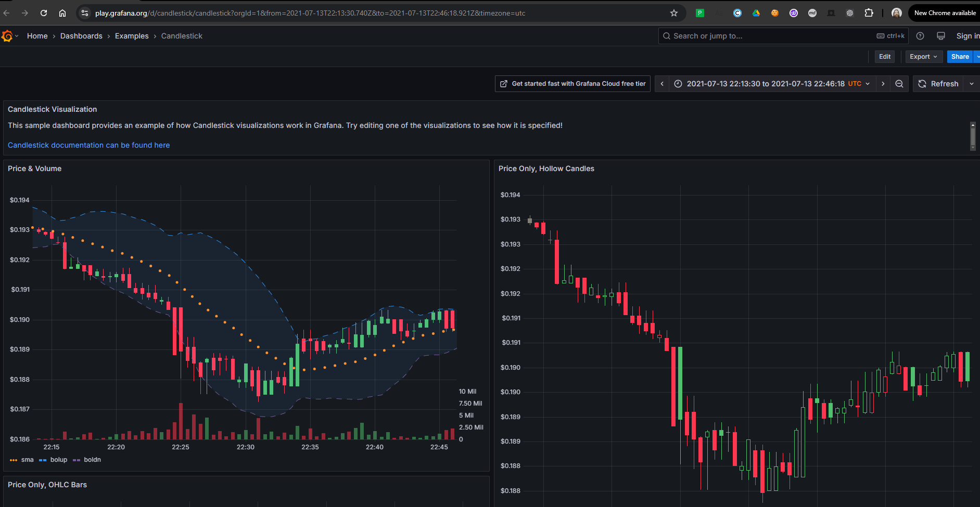Viewport: 980px width, 507px height.
Task: Open the news feed icon beside Sign in
Action: (x=941, y=36)
